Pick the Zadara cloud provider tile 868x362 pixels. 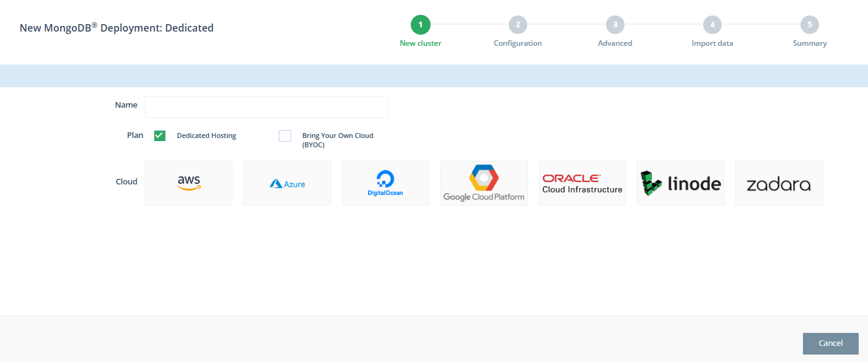(779, 183)
